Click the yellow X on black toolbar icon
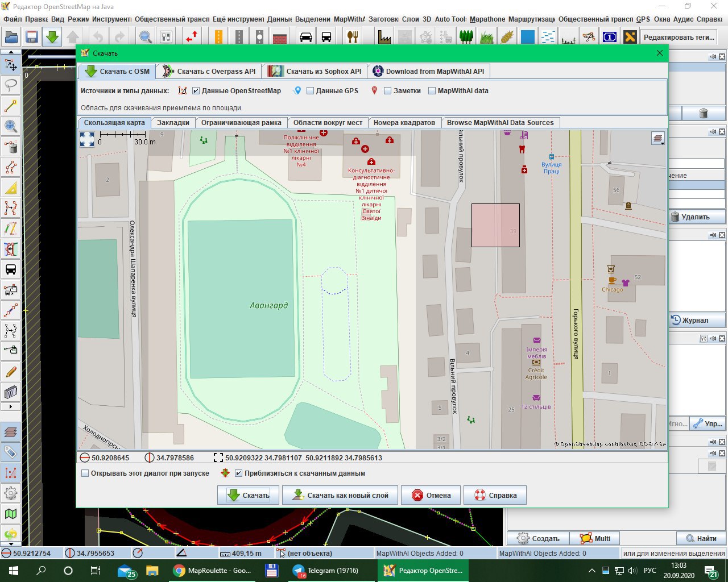This screenshot has width=728, height=582. [630, 38]
